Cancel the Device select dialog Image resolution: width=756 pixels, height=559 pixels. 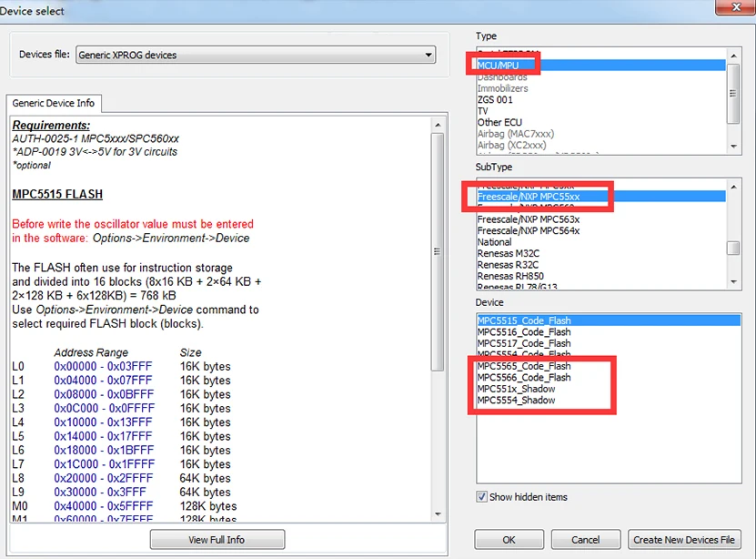click(586, 540)
